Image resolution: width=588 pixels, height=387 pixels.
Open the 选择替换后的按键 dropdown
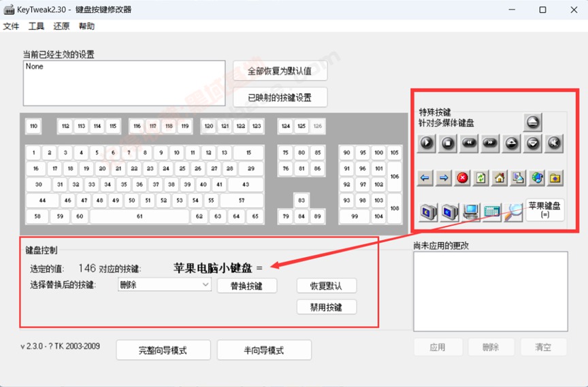click(164, 285)
